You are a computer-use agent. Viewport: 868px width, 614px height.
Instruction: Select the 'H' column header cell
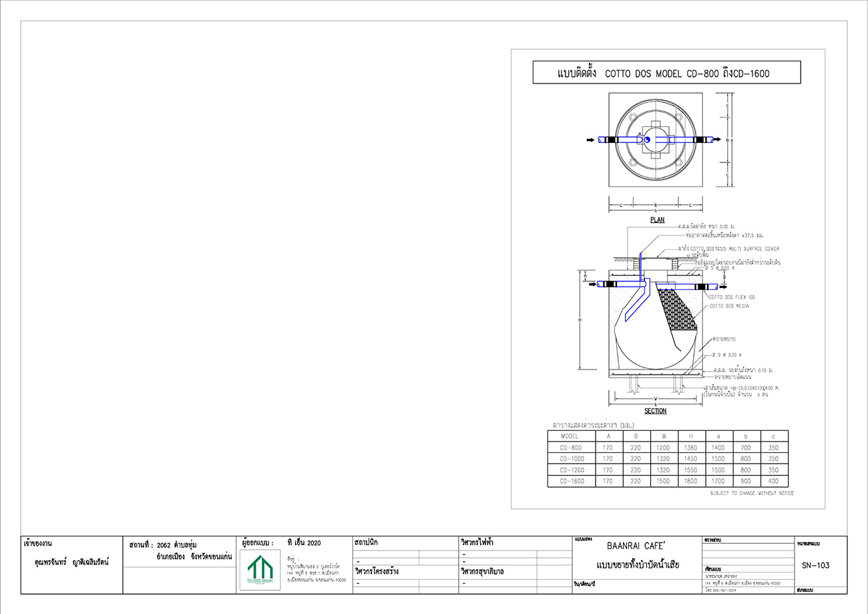click(x=690, y=436)
